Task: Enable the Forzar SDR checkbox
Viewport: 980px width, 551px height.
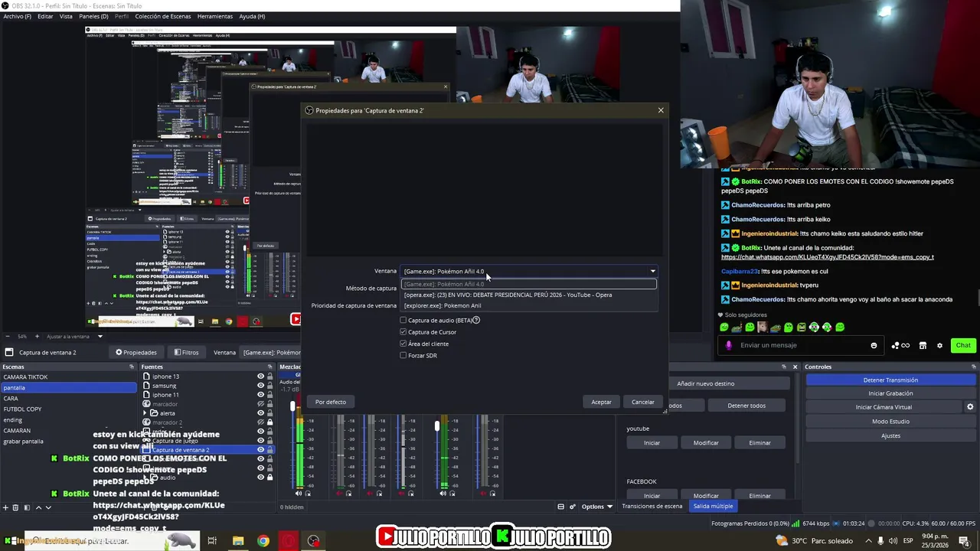Action: 403,355
